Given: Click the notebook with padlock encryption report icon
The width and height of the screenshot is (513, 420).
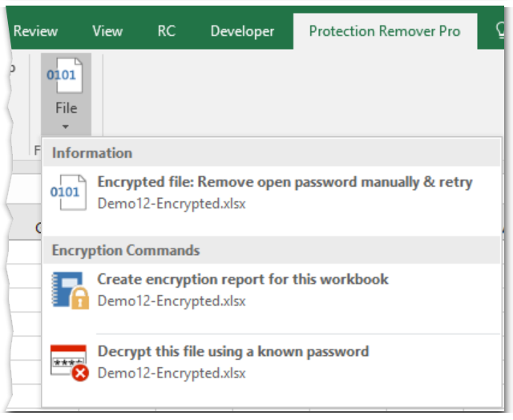Looking at the screenshot, I should (70, 290).
